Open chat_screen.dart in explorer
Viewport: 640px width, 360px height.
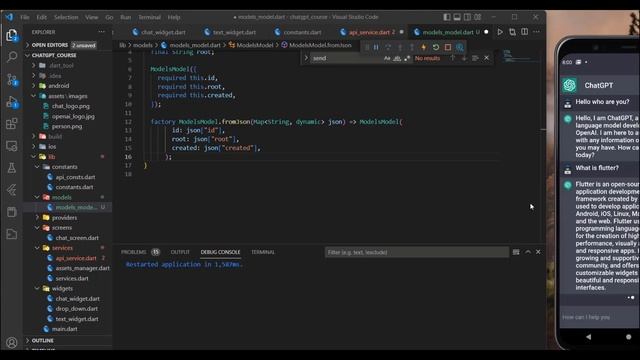tap(68, 238)
